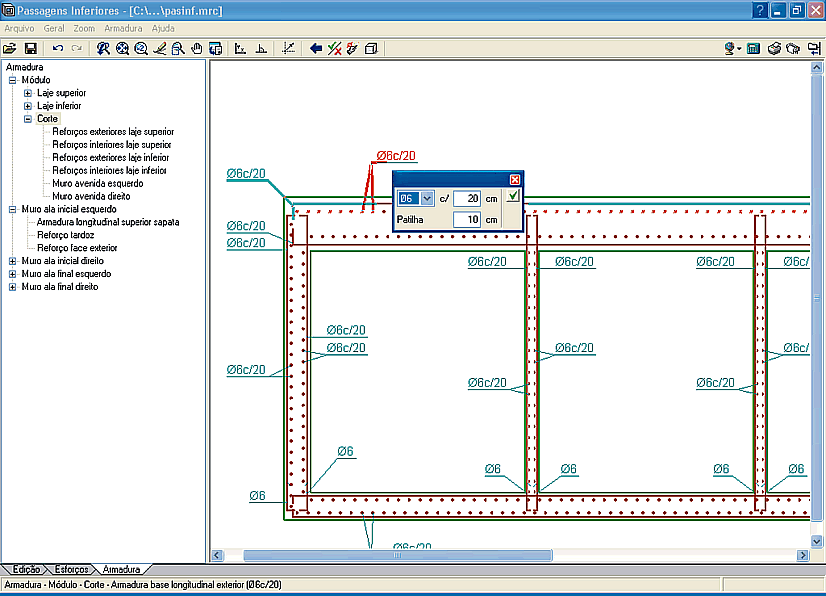Screen dimensions: 826x596
Task: Click the Patilha field showing 10
Action: [467, 219]
